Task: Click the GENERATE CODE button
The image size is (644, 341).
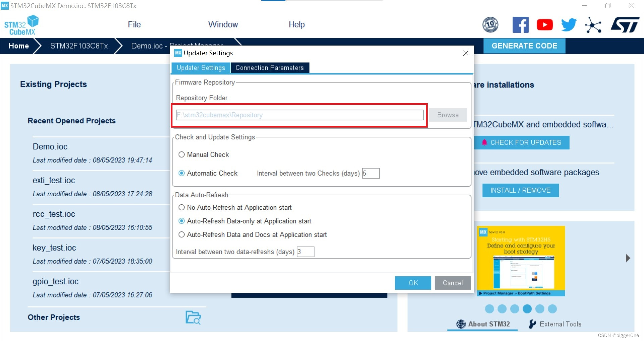Action: point(524,46)
